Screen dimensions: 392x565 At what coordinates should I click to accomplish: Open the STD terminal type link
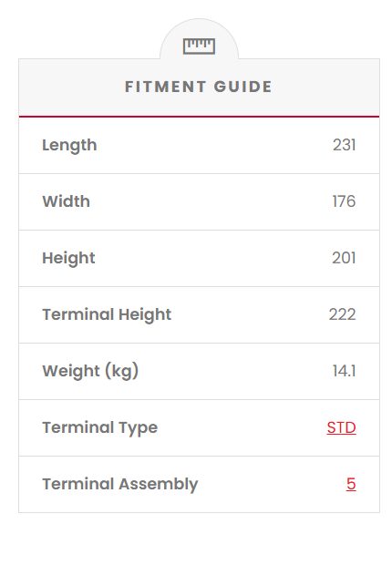pyautogui.click(x=341, y=427)
